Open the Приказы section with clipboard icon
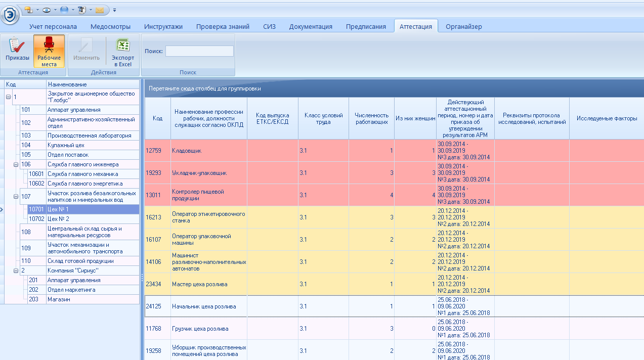This screenshot has width=644, height=360. tap(17, 51)
